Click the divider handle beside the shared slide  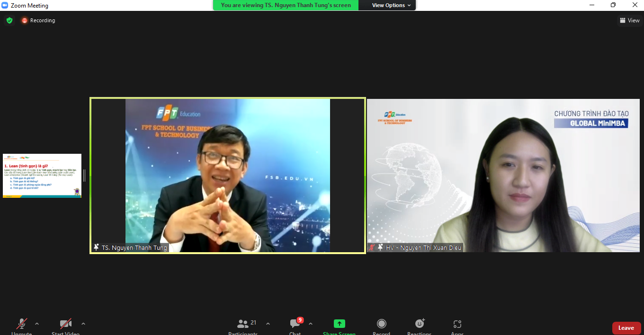click(x=85, y=176)
